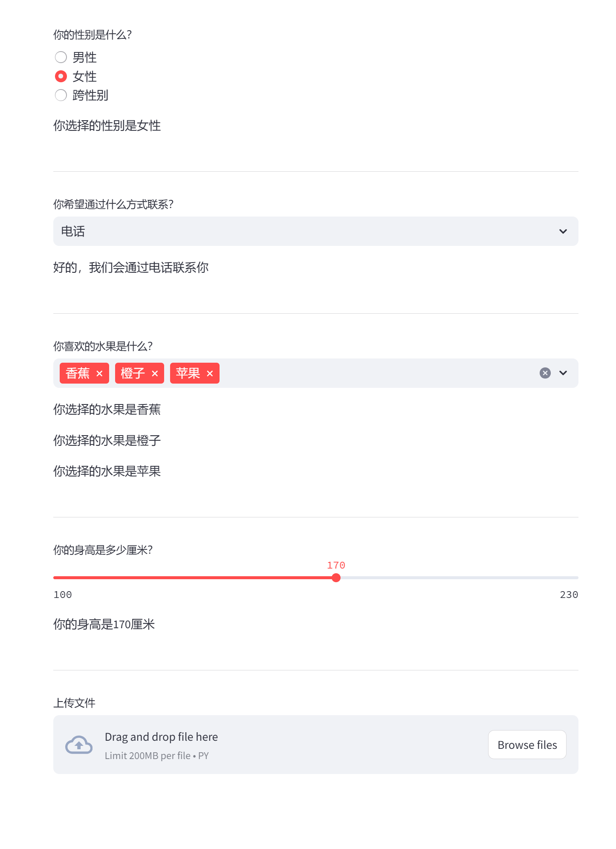Remove the 苹果 tag with its X
Viewport: 616px width, 849px height.
[x=210, y=373]
